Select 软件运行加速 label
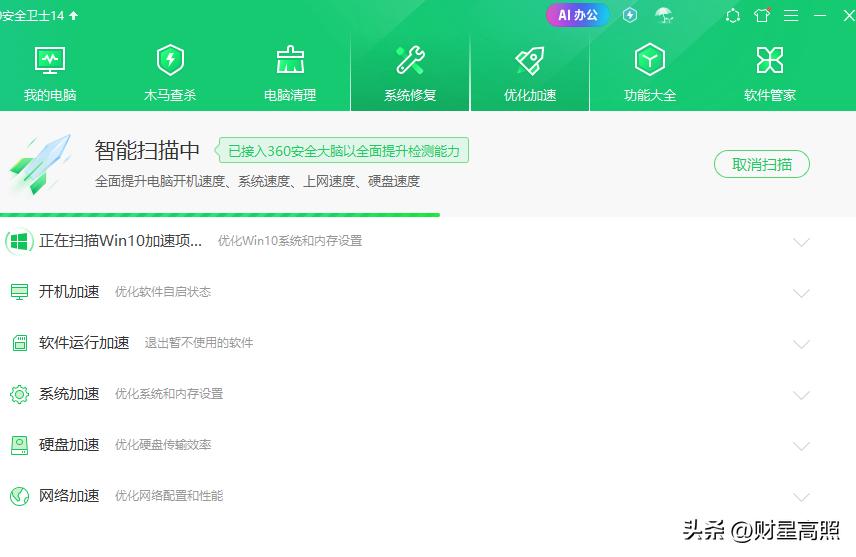Screen dimensions: 856x557 point(84,343)
